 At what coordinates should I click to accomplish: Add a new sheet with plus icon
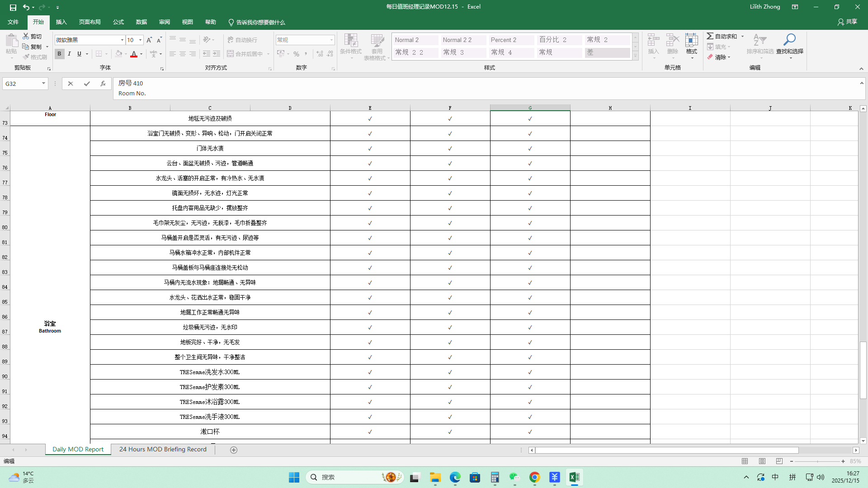(x=234, y=450)
